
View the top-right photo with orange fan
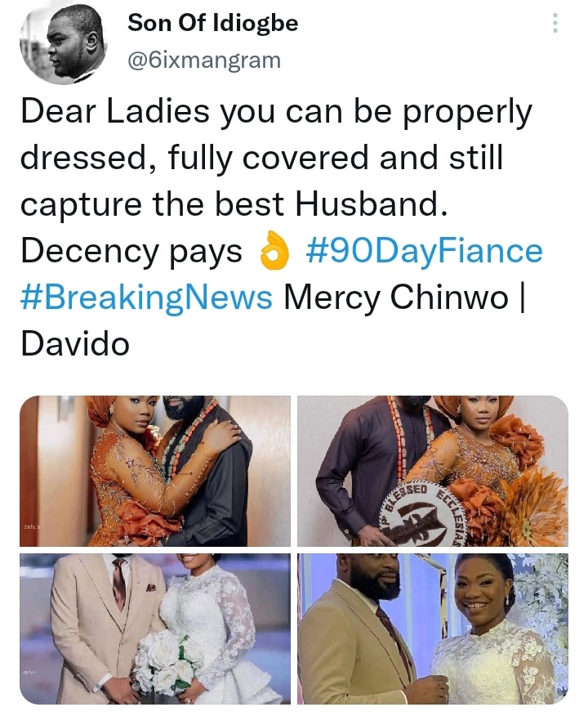[432, 471]
